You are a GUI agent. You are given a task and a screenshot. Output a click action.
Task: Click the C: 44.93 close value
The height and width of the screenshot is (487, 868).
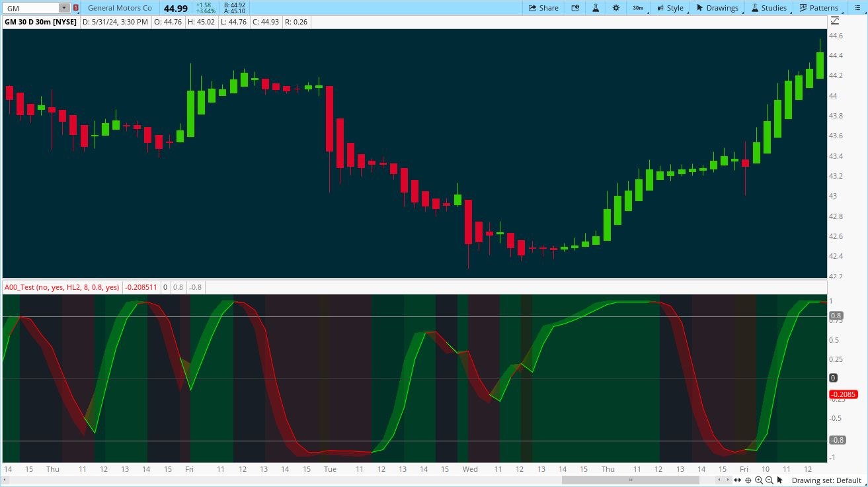266,22
